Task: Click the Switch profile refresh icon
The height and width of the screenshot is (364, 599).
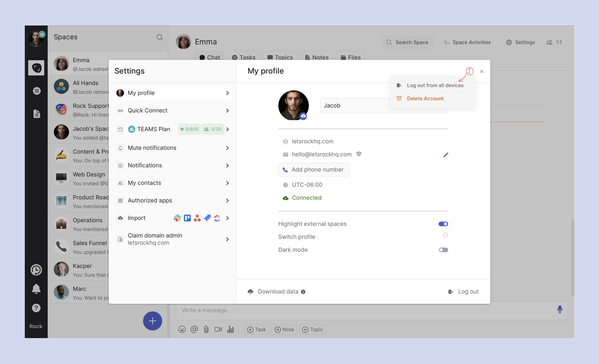Action: [445, 235]
